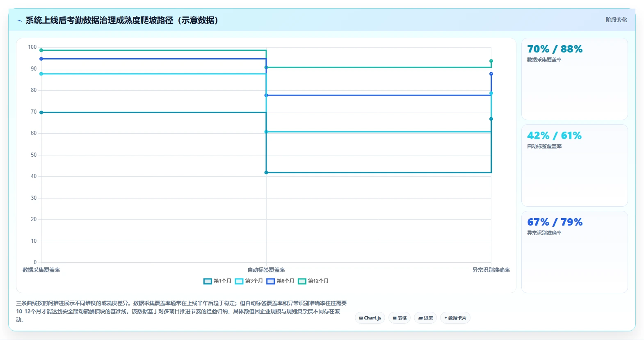Click the 自动标签覆盖率 x-axis label
This screenshot has height=340, width=644.
266,270
